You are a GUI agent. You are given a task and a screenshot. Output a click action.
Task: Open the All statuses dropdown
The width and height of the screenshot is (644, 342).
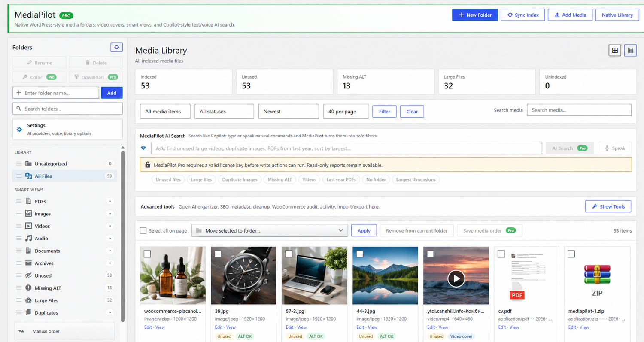224,111
